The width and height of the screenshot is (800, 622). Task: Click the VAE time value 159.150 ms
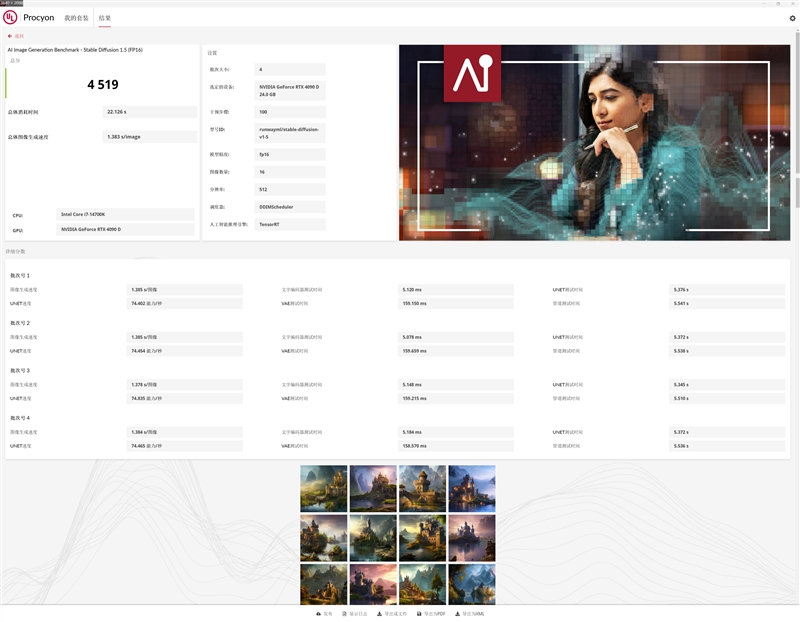[456, 304]
